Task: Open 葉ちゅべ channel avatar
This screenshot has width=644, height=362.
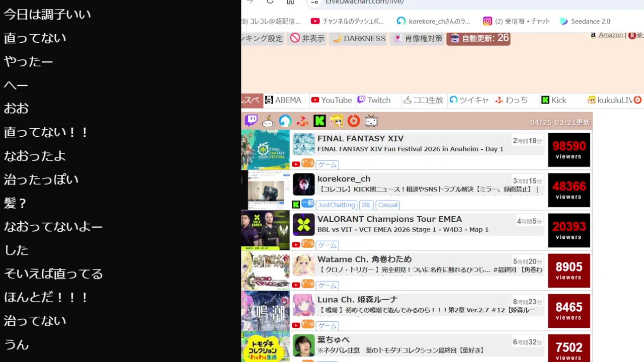Action: click(x=304, y=345)
